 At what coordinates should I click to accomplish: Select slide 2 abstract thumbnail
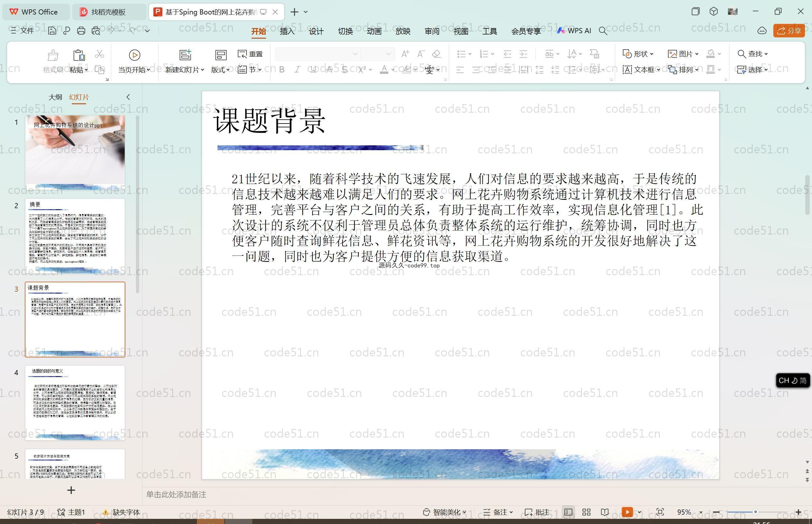(x=75, y=236)
